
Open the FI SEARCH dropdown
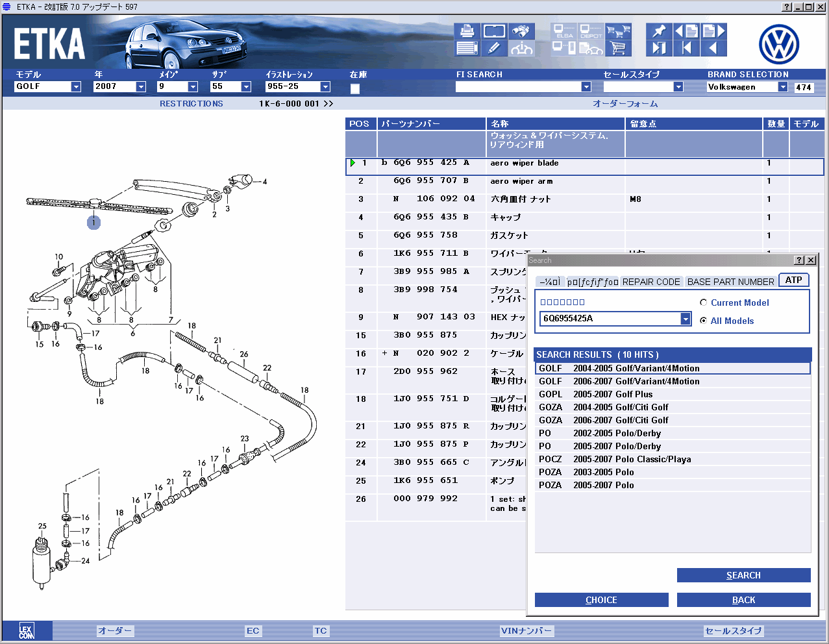(586, 86)
